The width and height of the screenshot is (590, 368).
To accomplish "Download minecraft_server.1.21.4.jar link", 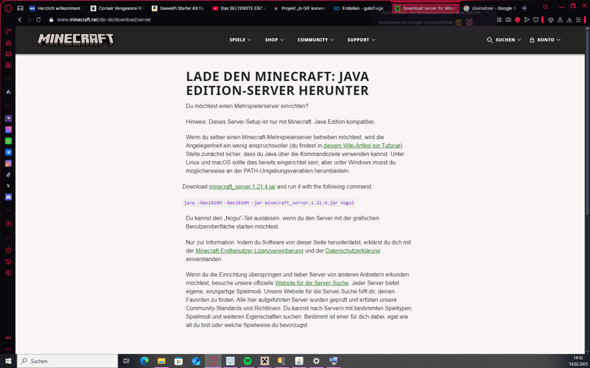I will (x=242, y=187).
